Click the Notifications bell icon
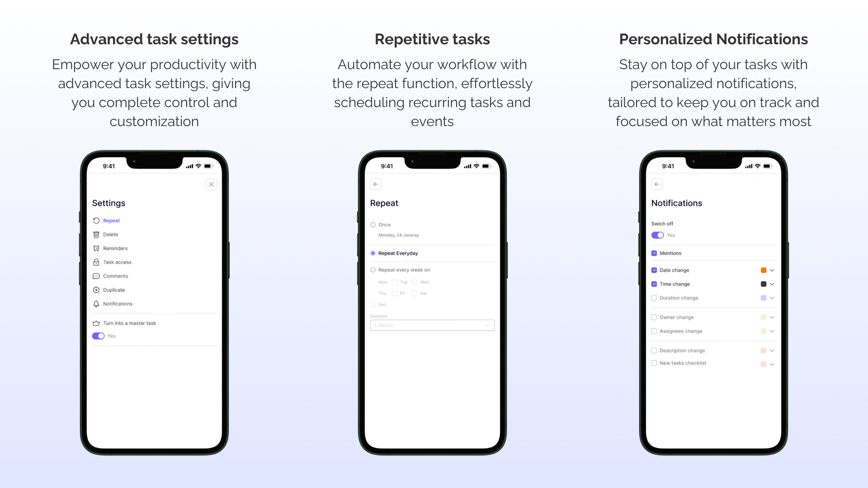The image size is (868, 488). [97, 303]
